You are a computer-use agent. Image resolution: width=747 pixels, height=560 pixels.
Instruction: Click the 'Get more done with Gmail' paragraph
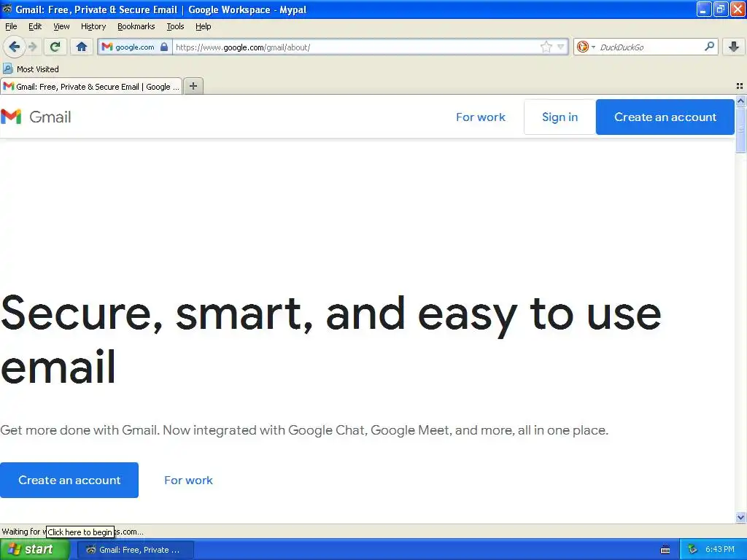click(x=304, y=430)
